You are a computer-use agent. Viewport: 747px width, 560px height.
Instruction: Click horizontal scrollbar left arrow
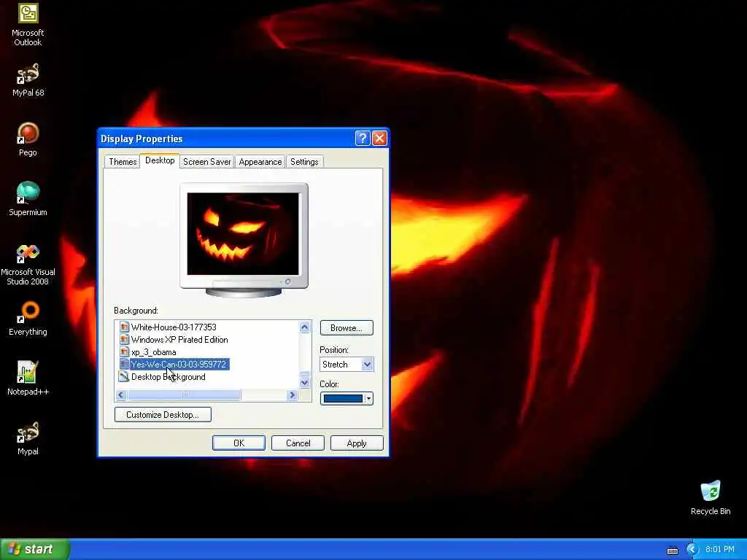pos(120,394)
